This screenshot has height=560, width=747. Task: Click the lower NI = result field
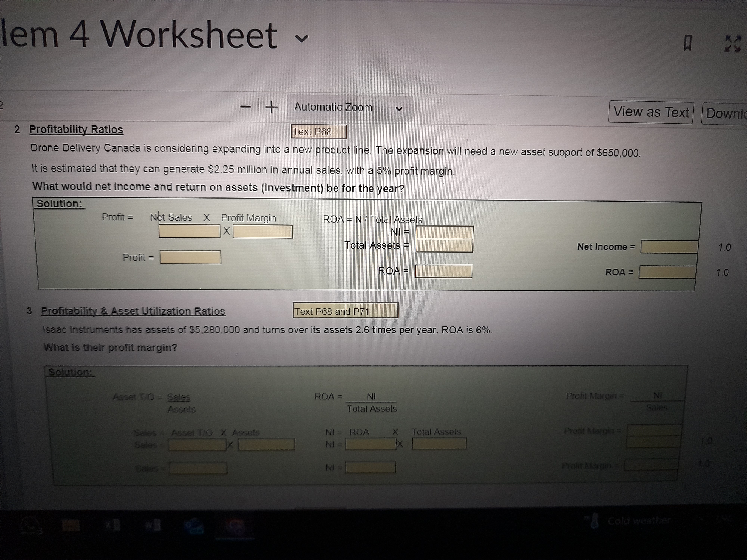[x=371, y=467]
